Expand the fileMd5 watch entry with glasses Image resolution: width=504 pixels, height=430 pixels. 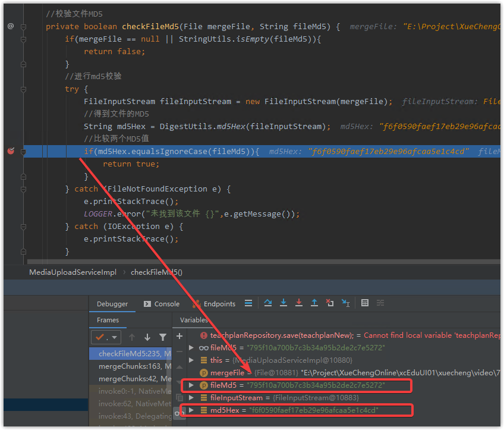click(191, 348)
